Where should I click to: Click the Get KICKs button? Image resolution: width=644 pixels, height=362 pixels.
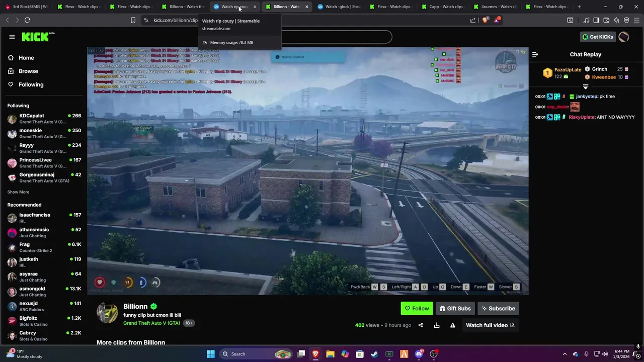point(598,37)
